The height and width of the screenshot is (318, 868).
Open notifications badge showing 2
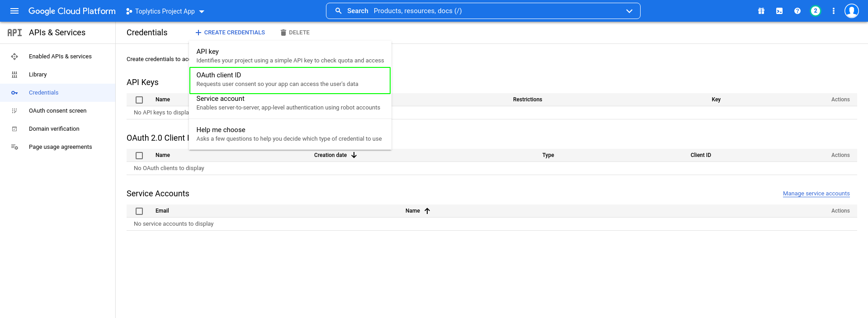pos(816,11)
